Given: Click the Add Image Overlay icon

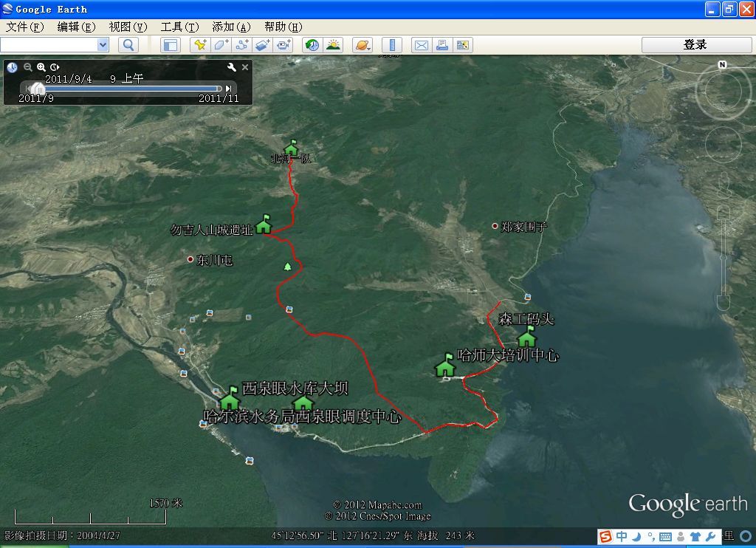Looking at the screenshot, I should tap(263, 45).
